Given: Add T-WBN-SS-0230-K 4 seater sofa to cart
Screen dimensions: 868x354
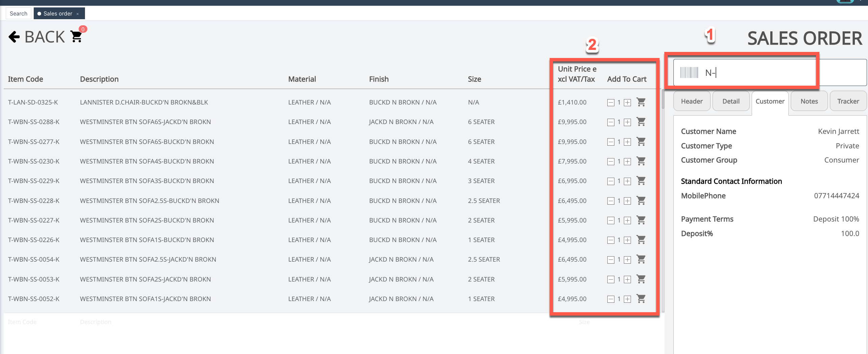Looking at the screenshot, I should [641, 161].
